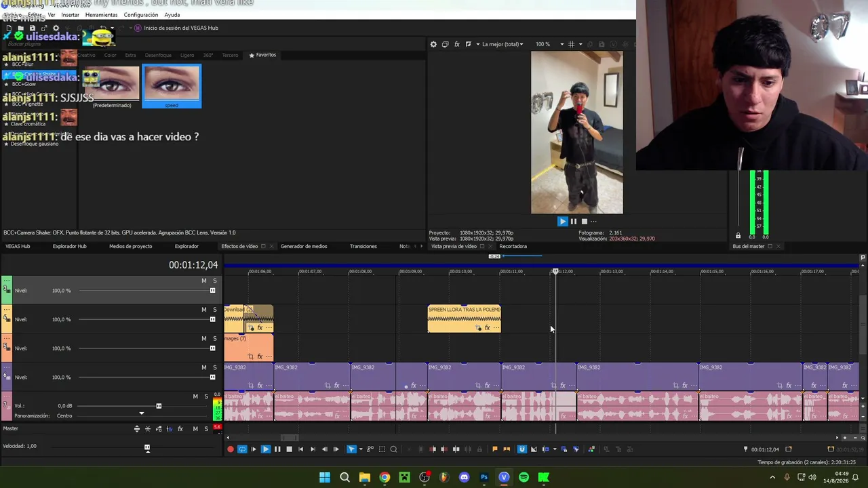Open Discord from the Windows taskbar

coord(464,477)
